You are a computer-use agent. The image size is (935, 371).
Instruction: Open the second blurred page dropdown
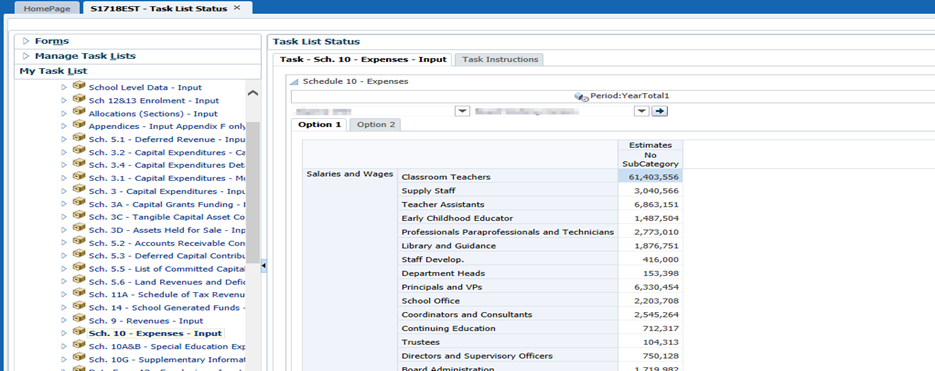click(x=642, y=111)
